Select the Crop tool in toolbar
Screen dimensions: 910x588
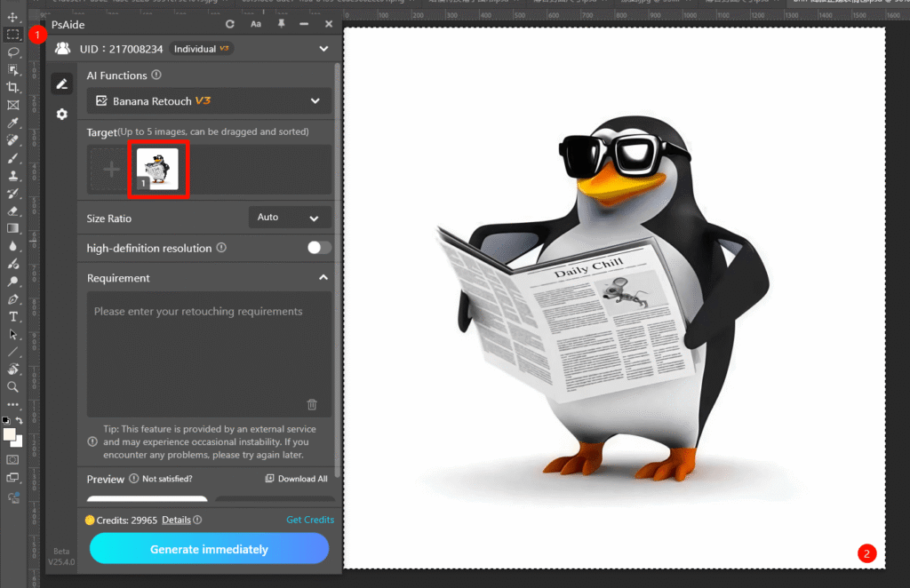tap(13, 87)
